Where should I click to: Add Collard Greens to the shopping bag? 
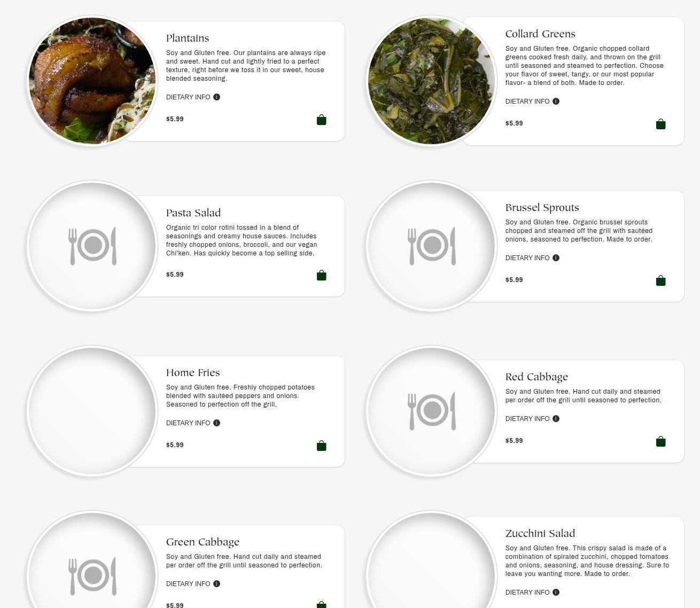tap(660, 124)
